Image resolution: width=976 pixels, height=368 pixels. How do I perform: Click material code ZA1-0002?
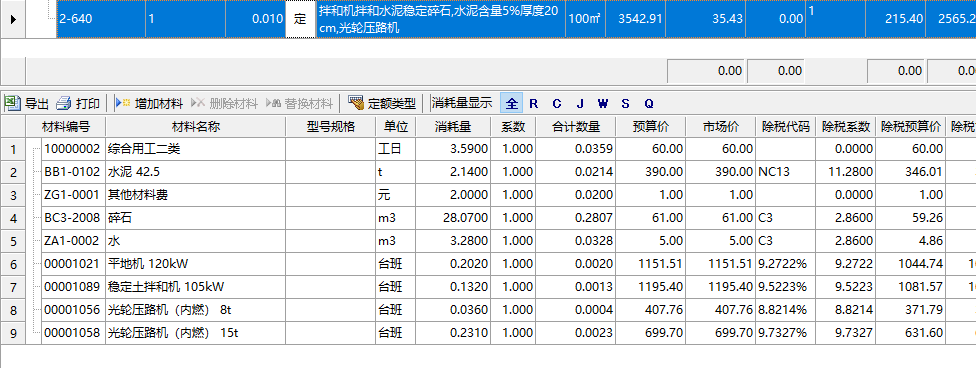tap(73, 241)
